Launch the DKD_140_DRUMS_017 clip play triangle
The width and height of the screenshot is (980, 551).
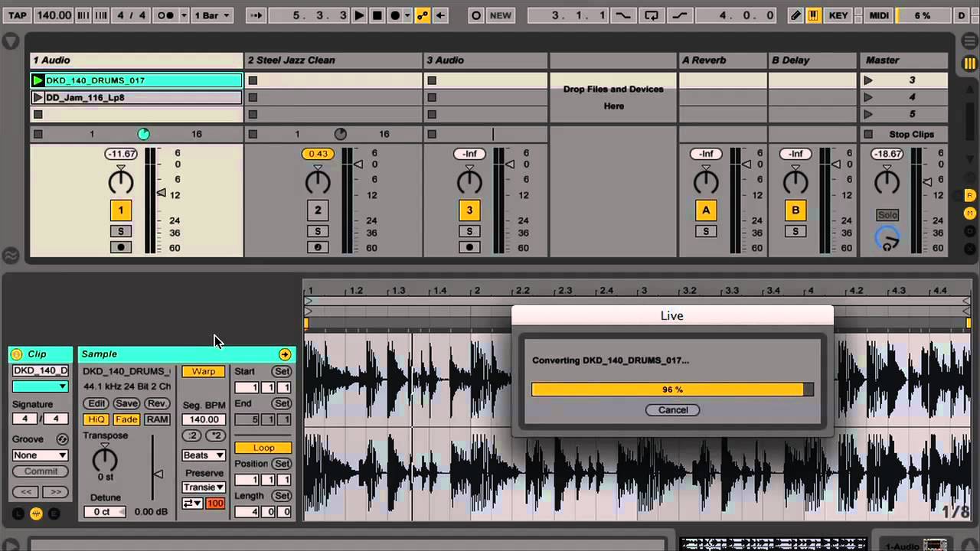point(38,80)
